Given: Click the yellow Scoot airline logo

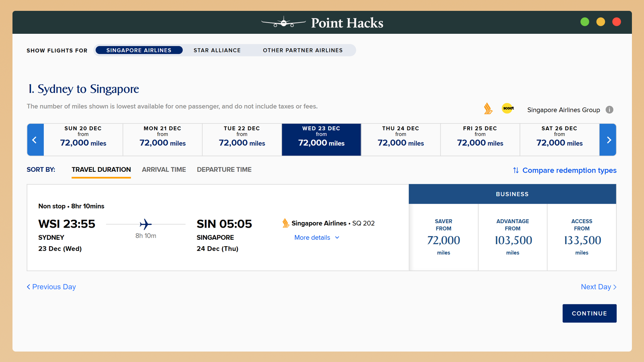Looking at the screenshot, I should [508, 108].
